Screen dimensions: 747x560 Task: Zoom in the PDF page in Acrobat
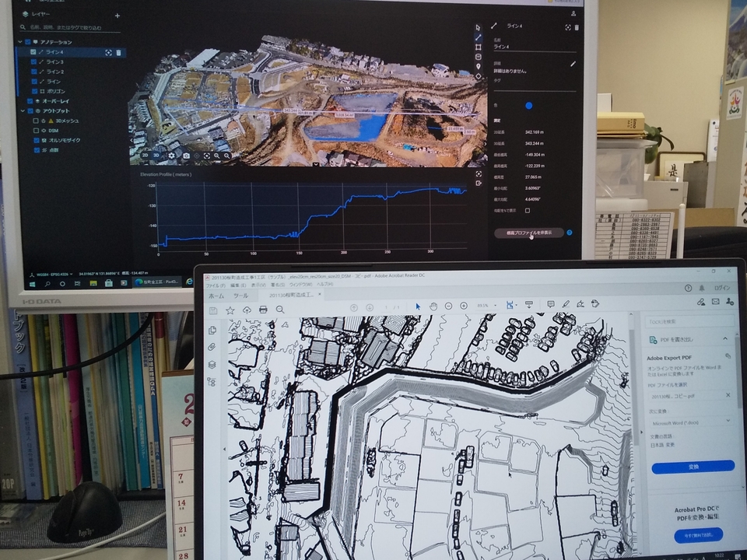[x=464, y=306]
